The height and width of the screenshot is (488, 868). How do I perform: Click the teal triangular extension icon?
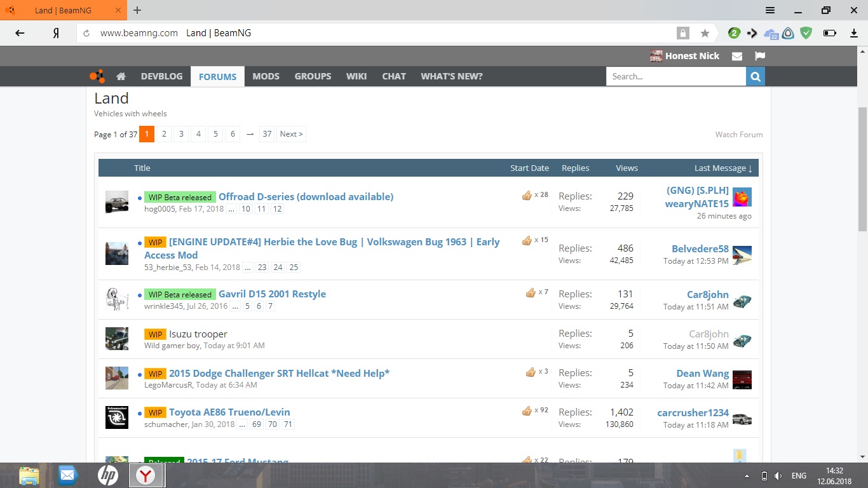pyautogui.click(x=789, y=33)
